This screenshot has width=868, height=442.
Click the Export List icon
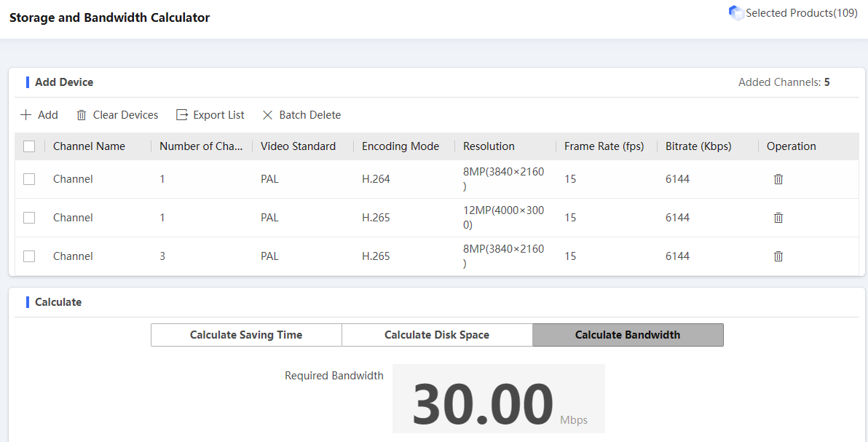pos(181,114)
